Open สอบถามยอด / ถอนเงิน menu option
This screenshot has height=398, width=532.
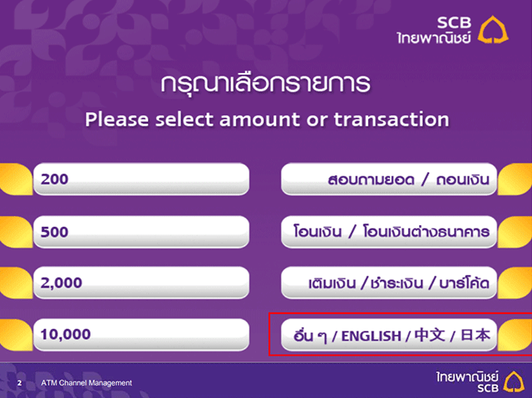pyautogui.click(x=389, y=179)
